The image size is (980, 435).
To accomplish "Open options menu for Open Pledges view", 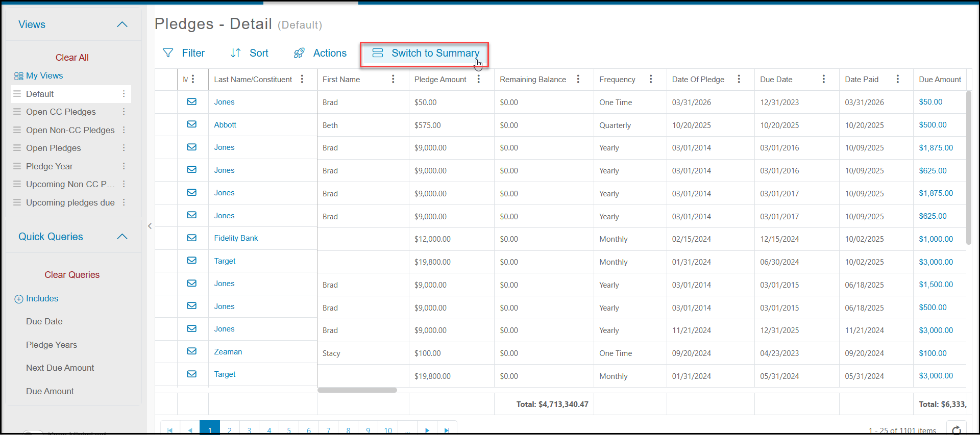I will coord(124,148).
